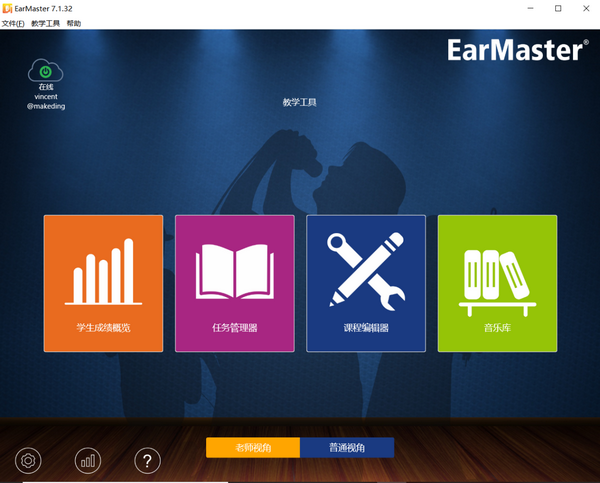Close the EarMaster window
This screenshot has height=483, width=600.
point(585,8)
